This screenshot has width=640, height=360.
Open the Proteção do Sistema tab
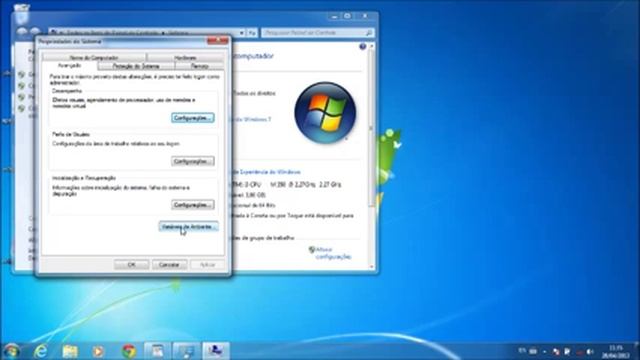point(136,66)
